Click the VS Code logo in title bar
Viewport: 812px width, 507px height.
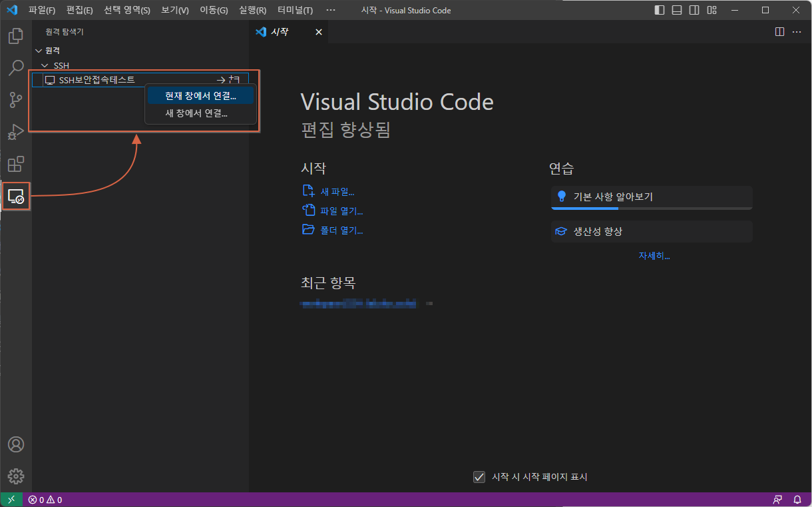click(12, 10)
